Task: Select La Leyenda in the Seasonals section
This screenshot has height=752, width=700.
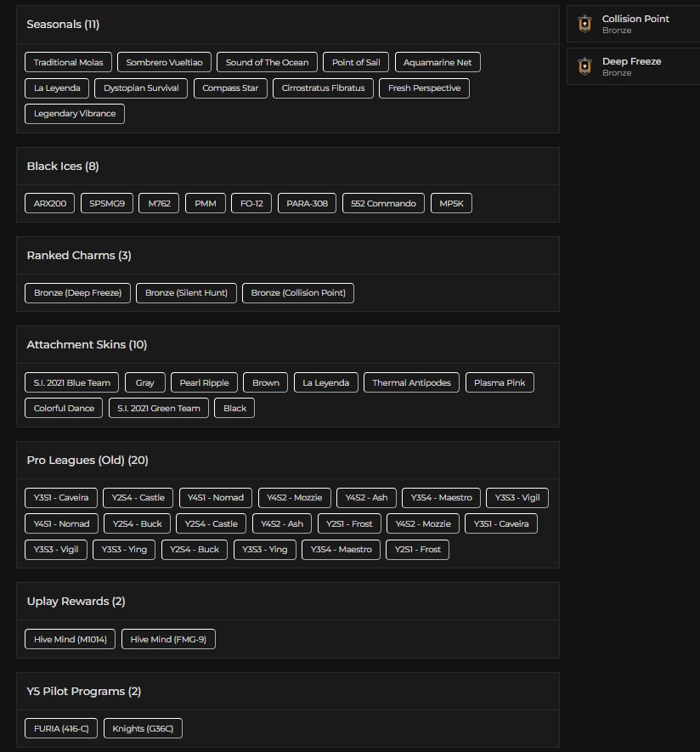Action: 57,88
